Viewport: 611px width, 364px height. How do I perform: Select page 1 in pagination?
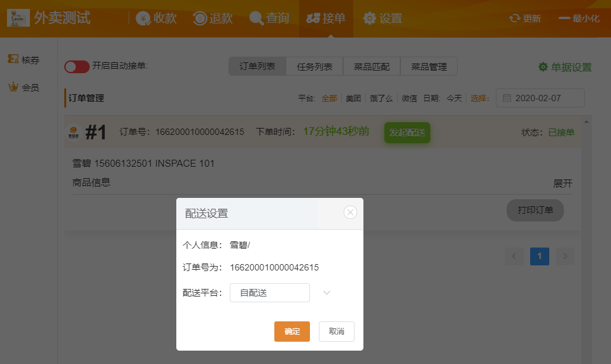pyautogui.click(x=539, y=256)
